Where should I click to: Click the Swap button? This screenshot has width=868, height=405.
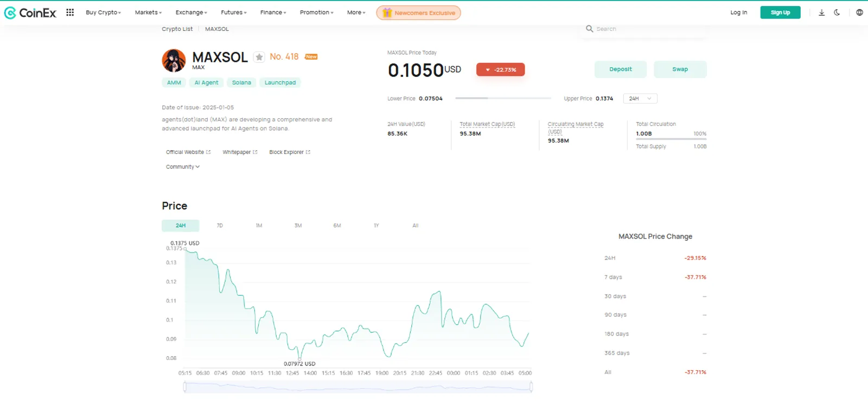click(680, 69)
